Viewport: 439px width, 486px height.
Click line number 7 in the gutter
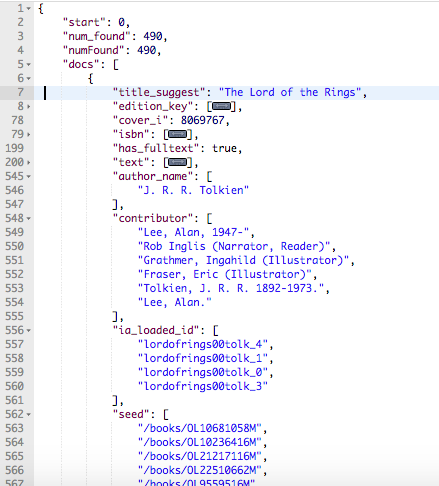pos(20,92)
